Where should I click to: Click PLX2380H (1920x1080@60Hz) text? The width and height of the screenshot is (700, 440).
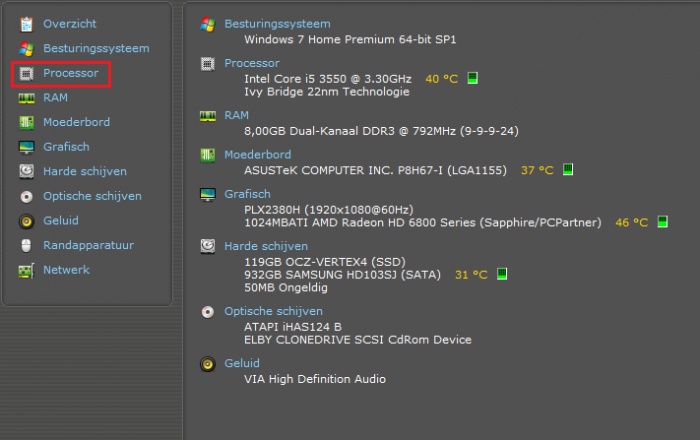pos(329,210)
